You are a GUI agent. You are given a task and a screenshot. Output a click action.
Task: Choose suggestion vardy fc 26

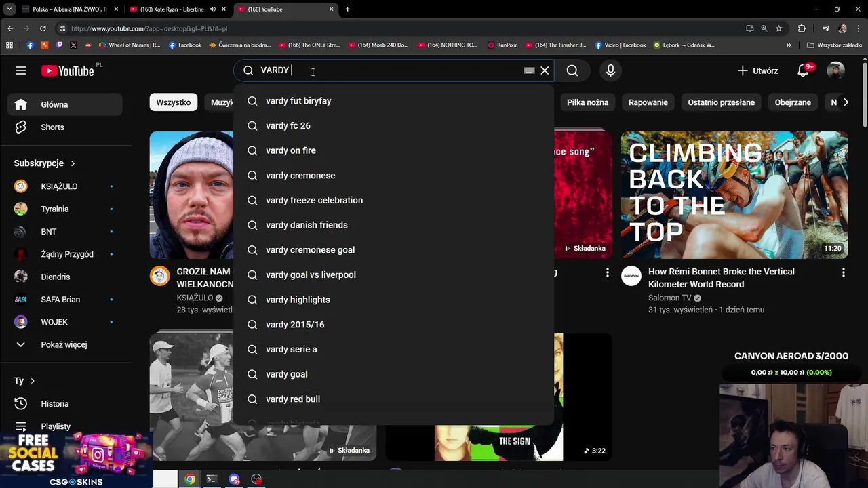[393, 125]
